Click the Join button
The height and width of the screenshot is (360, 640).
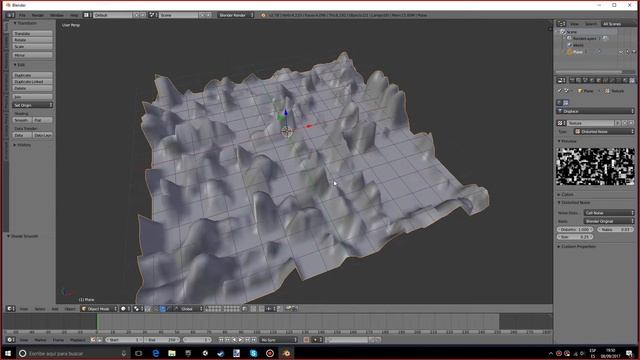[x=33, y=97]
